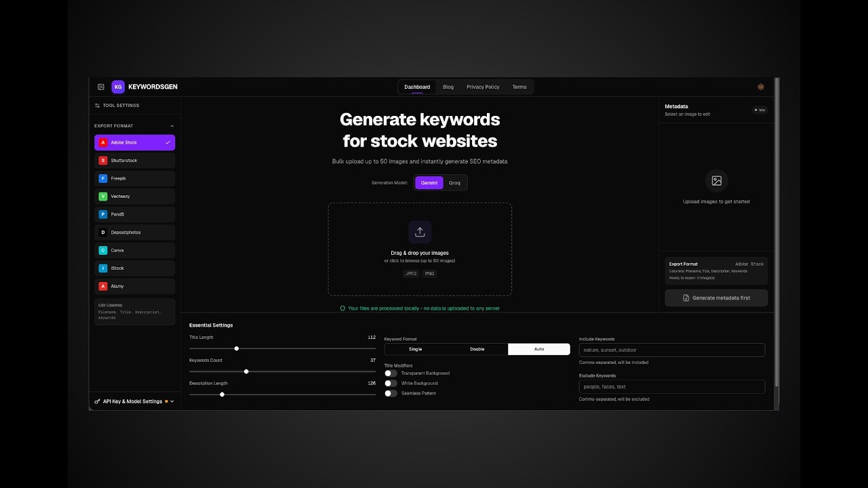Click the Freepik blue F icon
This screenshot has height=488, width=868.
(x=103, y=178)
